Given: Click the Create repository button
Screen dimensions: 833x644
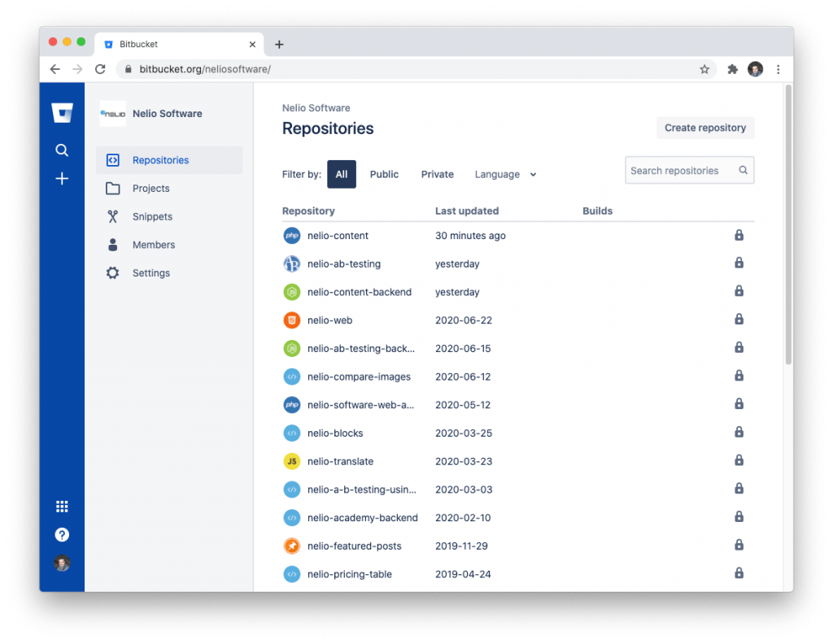Looking at the screenshot, I should [x=704, y=128].
